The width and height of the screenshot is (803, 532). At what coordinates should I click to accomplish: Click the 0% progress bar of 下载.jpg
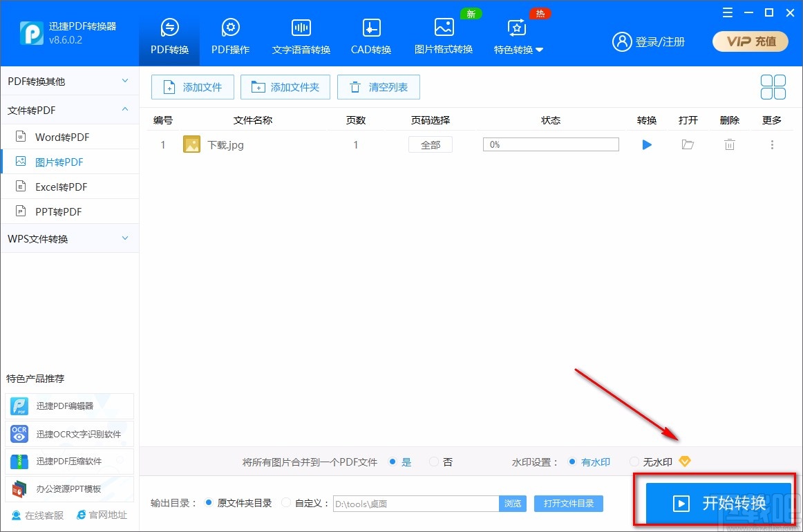point(551,144)
